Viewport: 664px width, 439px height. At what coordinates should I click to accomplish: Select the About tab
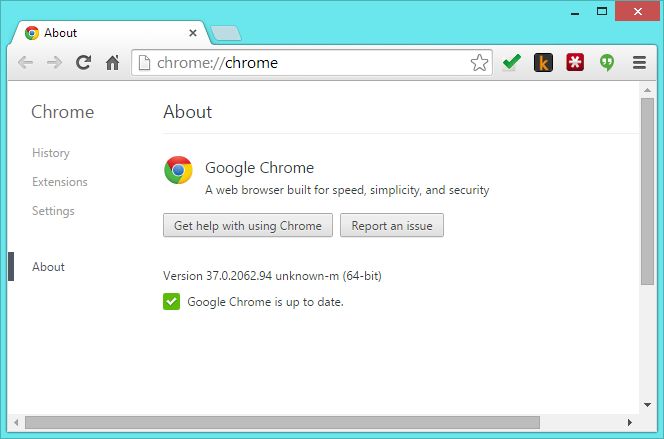110,33
